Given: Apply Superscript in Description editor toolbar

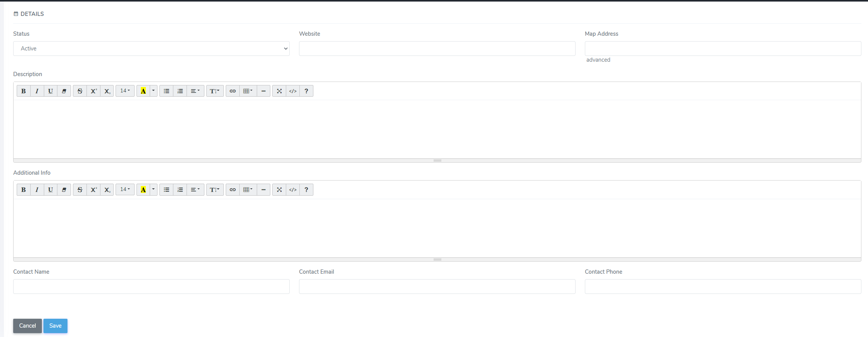Looking at the screenshot, I should pos(93,91).
